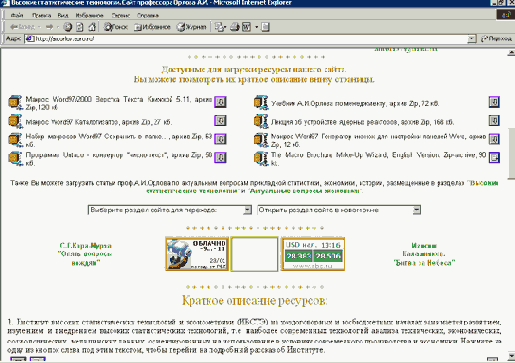515x363 pixels.
Task: Click the Stop loading toolbar icon
Action: tap(68, 27)
